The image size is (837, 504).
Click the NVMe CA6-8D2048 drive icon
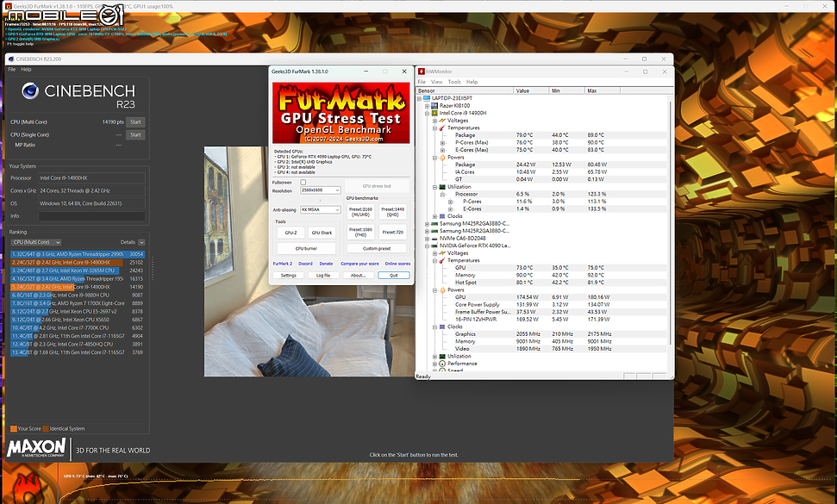click(x=434, y=239)
